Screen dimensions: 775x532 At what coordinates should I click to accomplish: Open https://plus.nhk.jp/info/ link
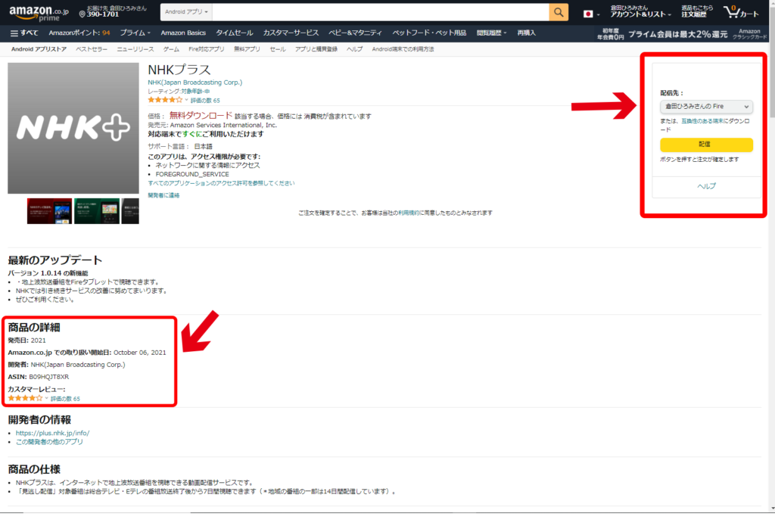[x=52, y=433]
